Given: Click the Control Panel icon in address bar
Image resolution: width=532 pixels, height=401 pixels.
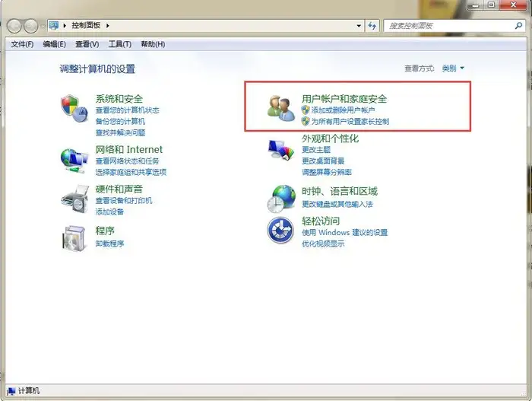Looking at the screenshot, I should [54, 25].
